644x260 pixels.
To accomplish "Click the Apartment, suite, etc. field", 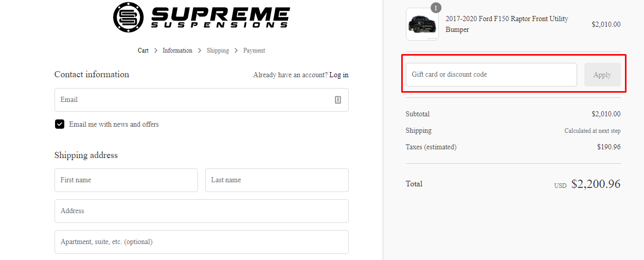I will (201, 242).
